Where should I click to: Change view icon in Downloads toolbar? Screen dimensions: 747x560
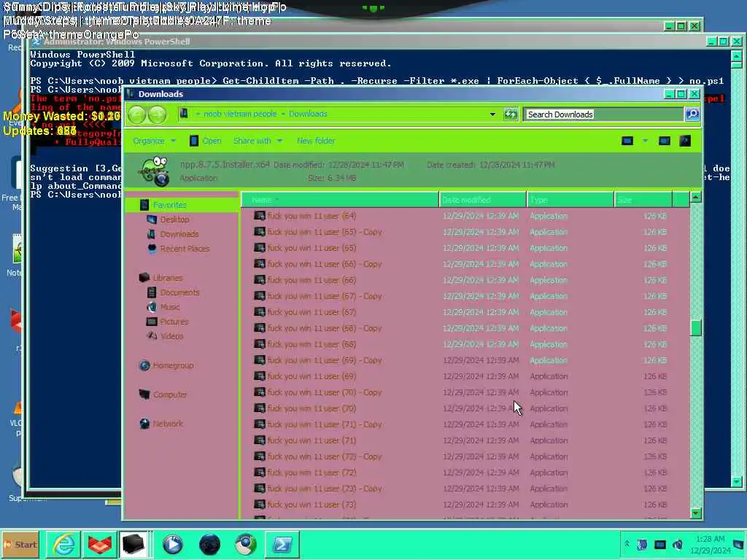[627, 141]
